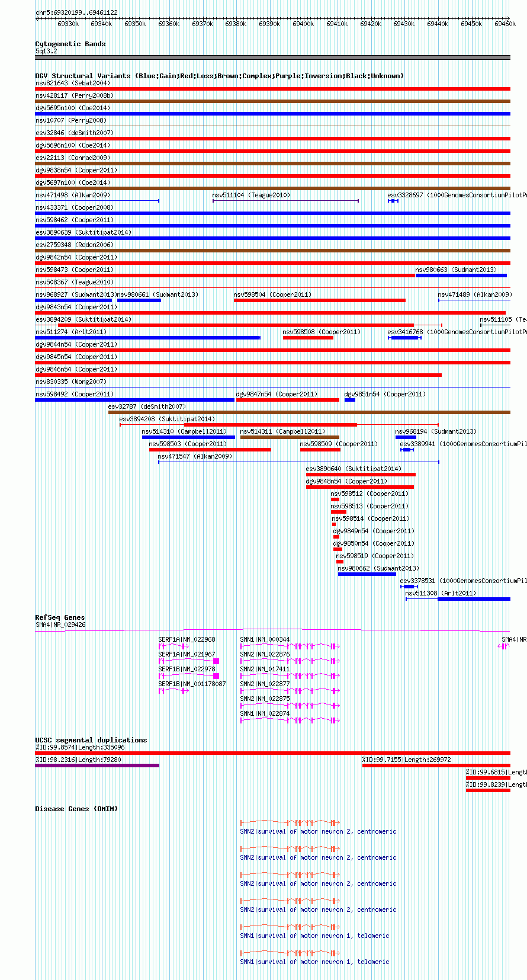Image resolution: width=527 pixels, height=980 pixels.
Task: Open nsv511104 (Teague2010) variant
Action: (x=251, y=195)
